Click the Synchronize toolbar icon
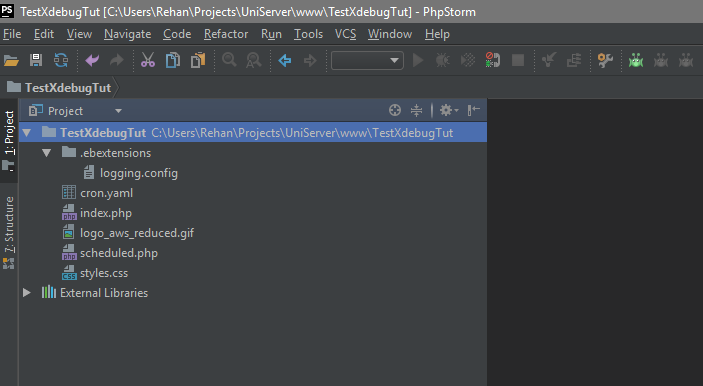Screen dimensions: 703x386 pos(61,60)
